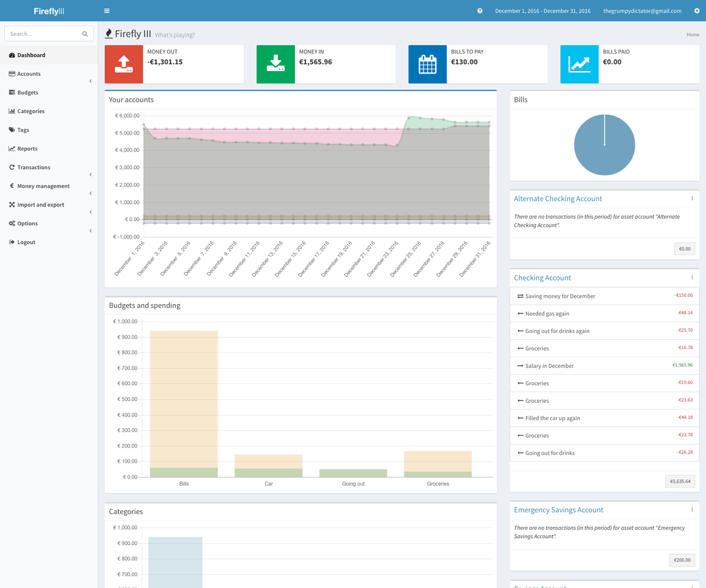The width and height of the screenshot is (706, 588).
Task: Open options menu for Checking Account box
Action: [x=692, y=278]
